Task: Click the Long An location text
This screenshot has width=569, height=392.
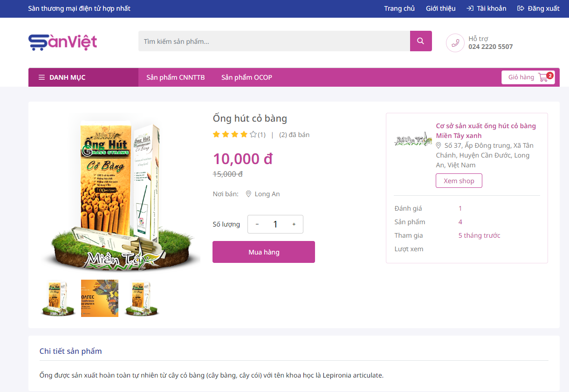Action: [267, 194]
